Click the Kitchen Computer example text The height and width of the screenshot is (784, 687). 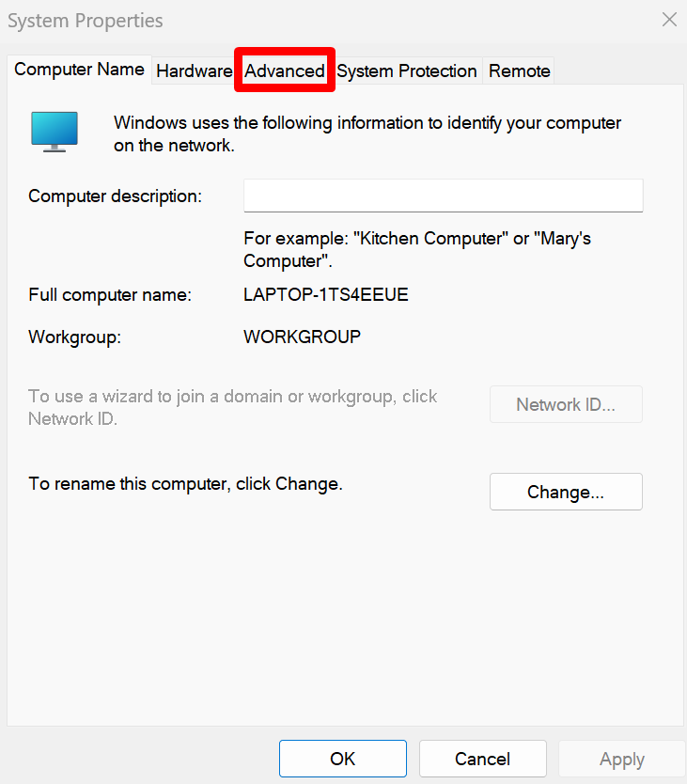[417, 249]
